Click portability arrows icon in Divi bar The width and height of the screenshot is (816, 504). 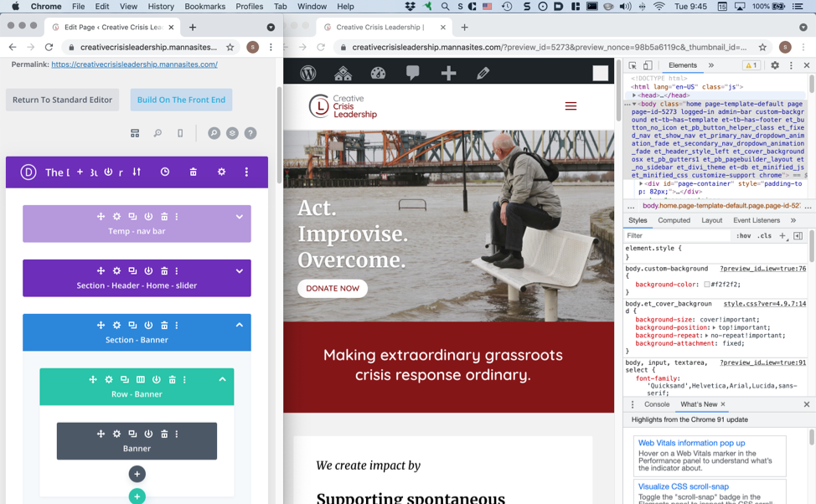click(137, 172)
